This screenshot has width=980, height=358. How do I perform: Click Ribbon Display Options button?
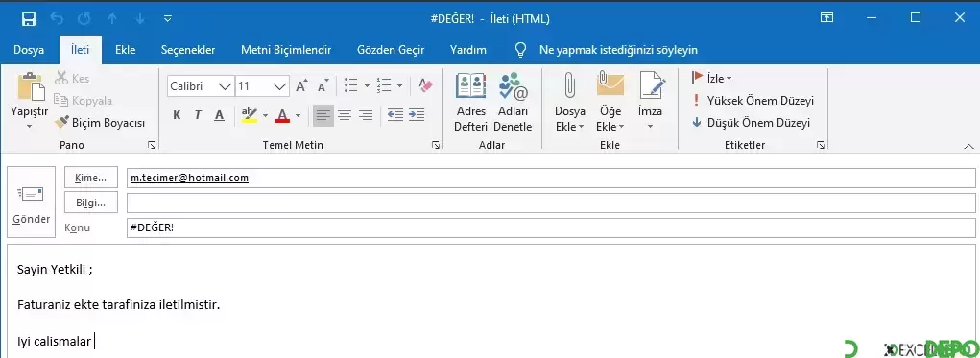tap(826, 18)
